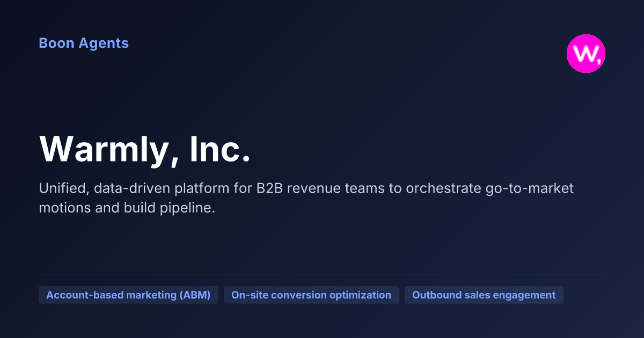Click the description starting 'Unified, data-driven platform'
Viewport: 644px width, 338px height.
pos(306,199)
